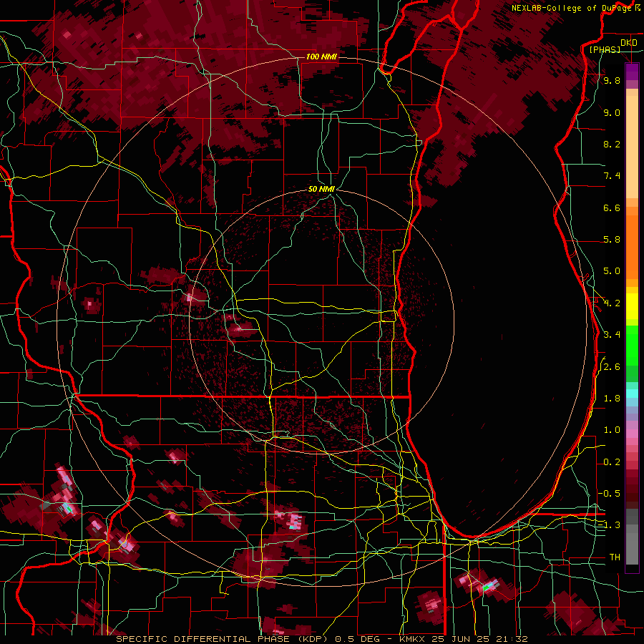Image resolution: width=644 pixels, height=644 pixels.
Task: Click the 3.4 value on the scale
Action: tap(612, 335)
